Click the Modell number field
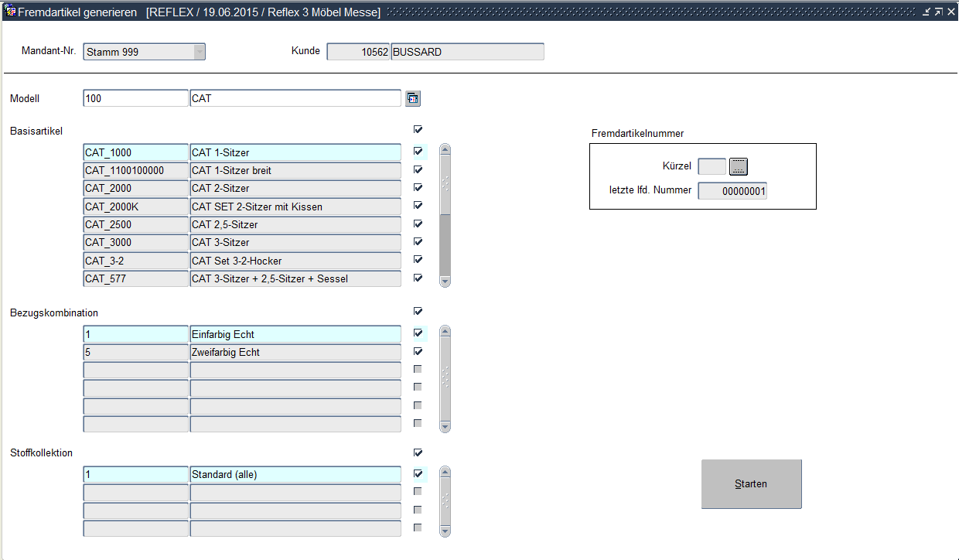The width and height of the screenshot is (959, 560). click(x=135, y=98)
